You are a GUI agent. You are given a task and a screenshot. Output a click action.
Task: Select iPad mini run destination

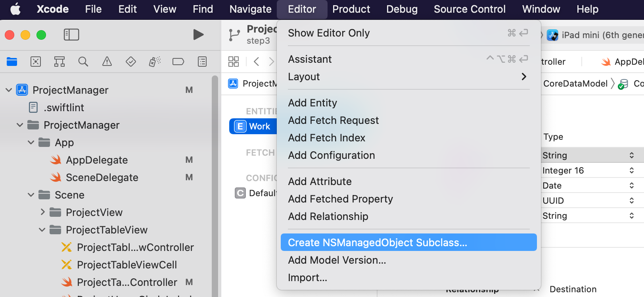[596, 35]
